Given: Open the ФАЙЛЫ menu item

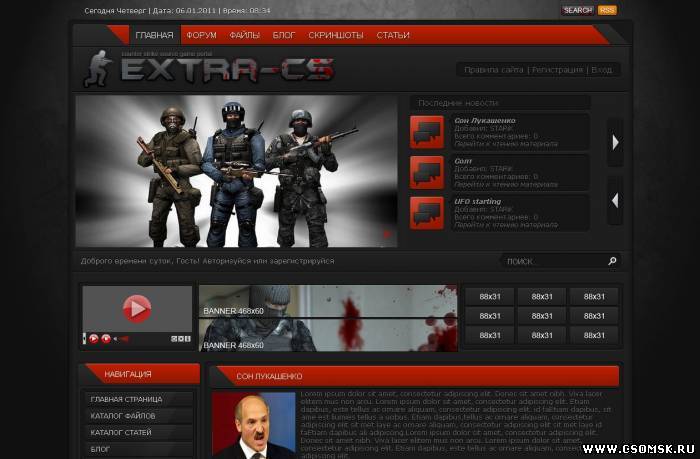Looking at the screenshot, I should pyautogui.click(x=245, y=35).
